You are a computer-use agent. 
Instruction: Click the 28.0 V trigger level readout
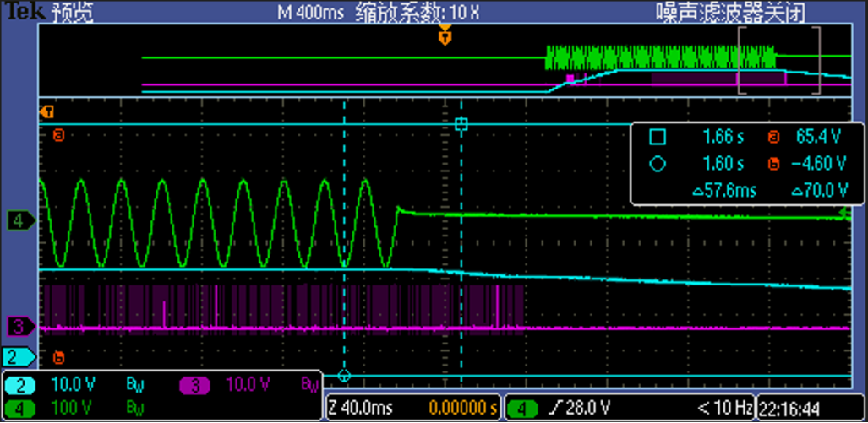590,409
